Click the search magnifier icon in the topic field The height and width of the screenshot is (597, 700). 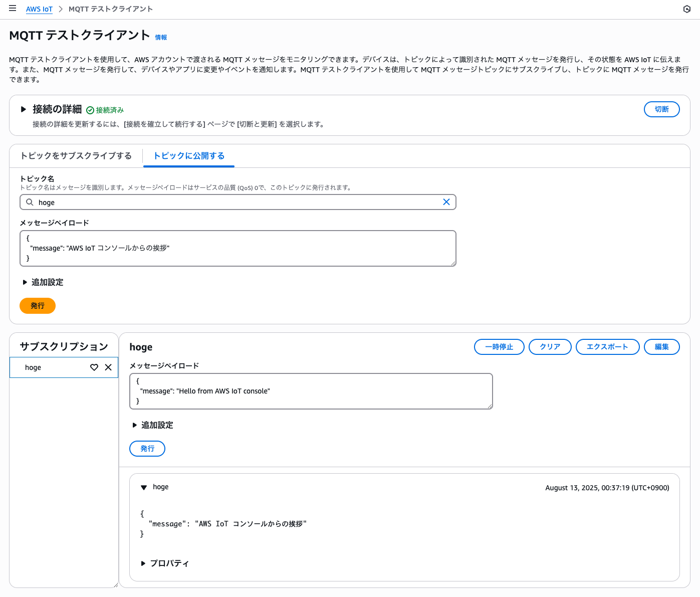click(x=30, y=202)
